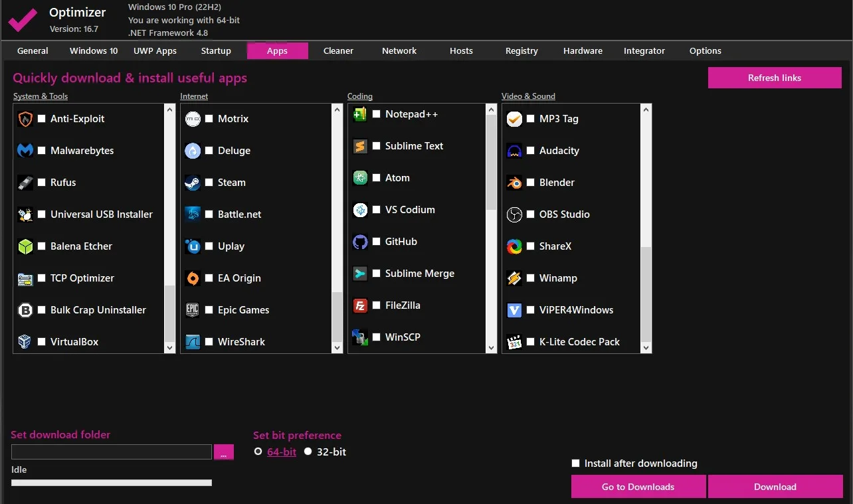853x504 pixels.
Task: Click the FileZilla icon
Action: pos(360,305)
